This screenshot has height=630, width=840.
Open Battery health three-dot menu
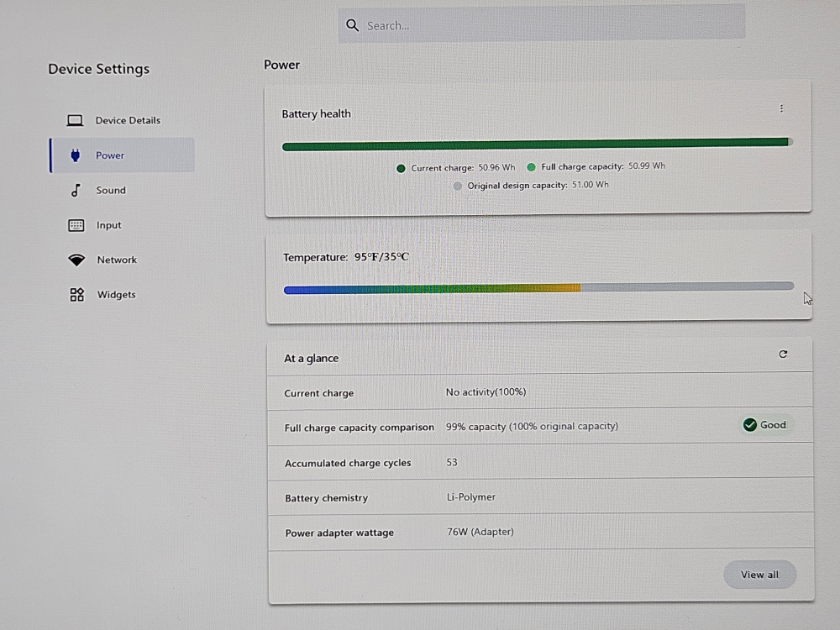point(781,108)
